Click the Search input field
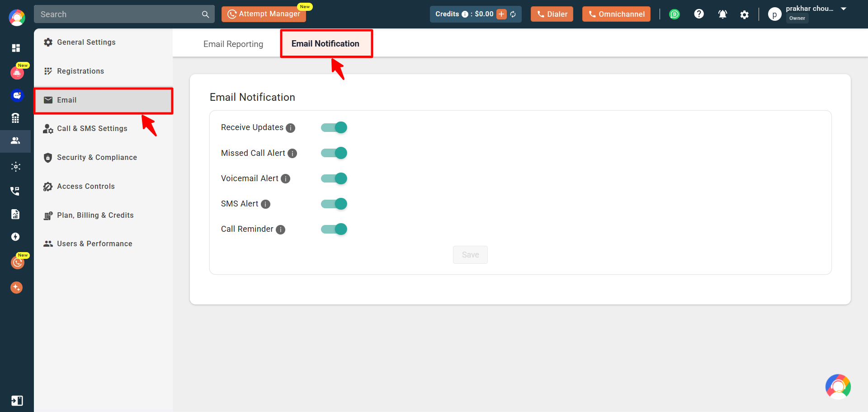 click(124, 14)
